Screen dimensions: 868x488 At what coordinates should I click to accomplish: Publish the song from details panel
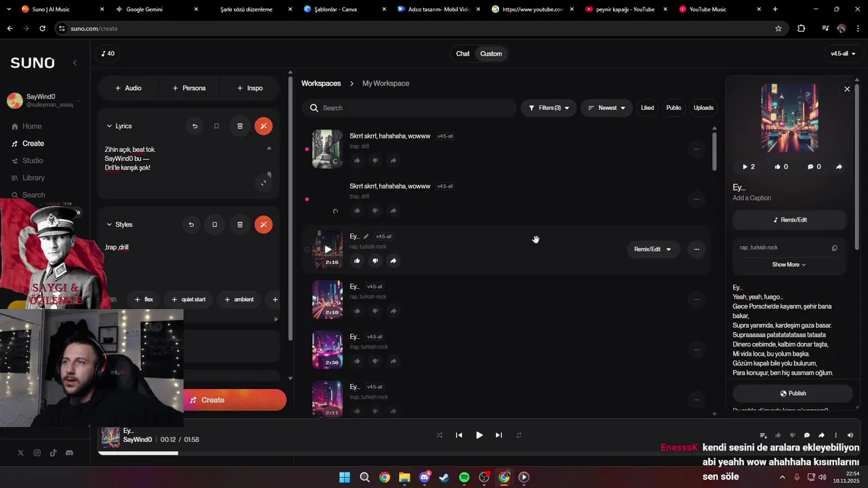coord(793,393)
